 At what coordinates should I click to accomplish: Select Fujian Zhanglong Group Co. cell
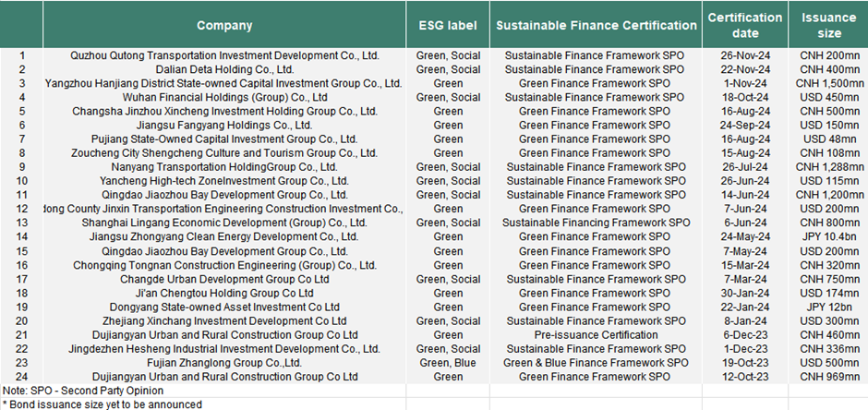(x=224, y=363)
